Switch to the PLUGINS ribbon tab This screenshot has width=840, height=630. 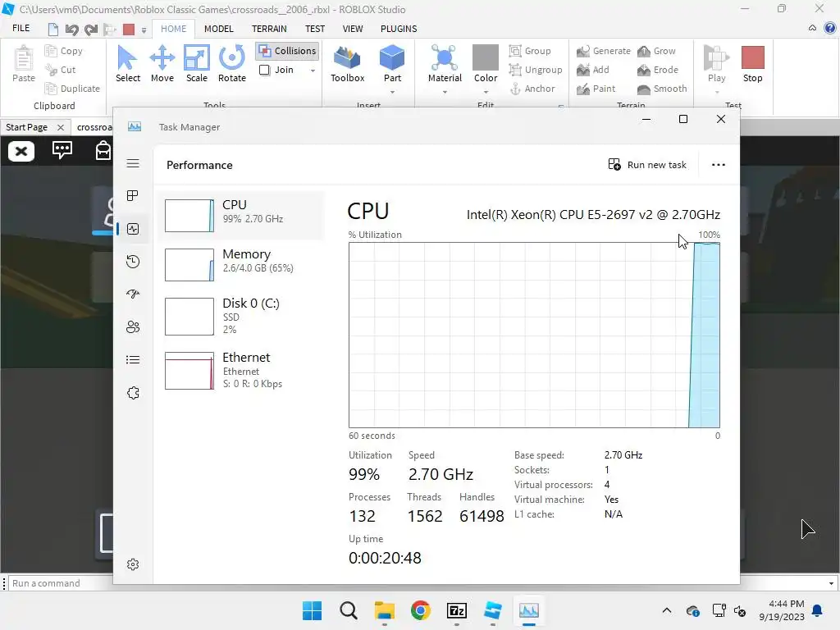coord(399,29)
